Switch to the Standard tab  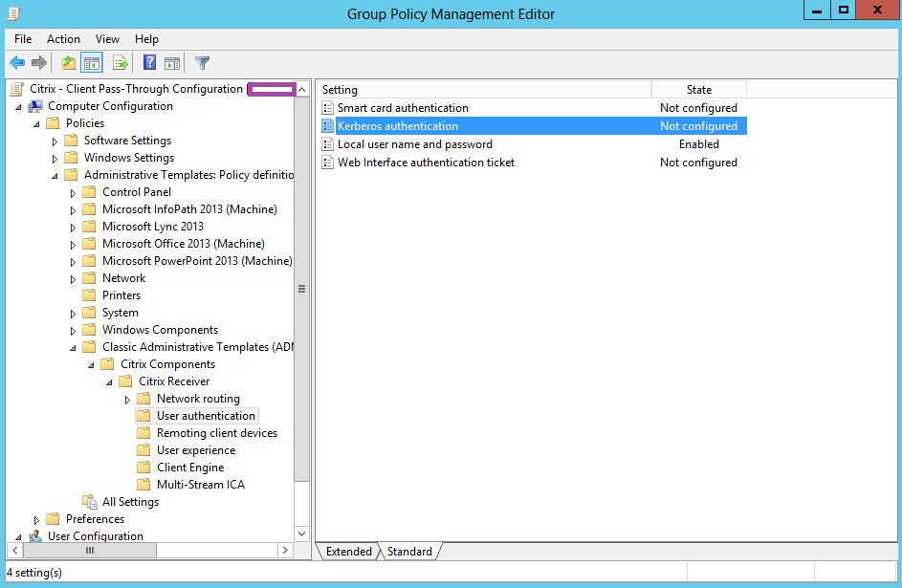pyautogui.click(x=409, y=552)
